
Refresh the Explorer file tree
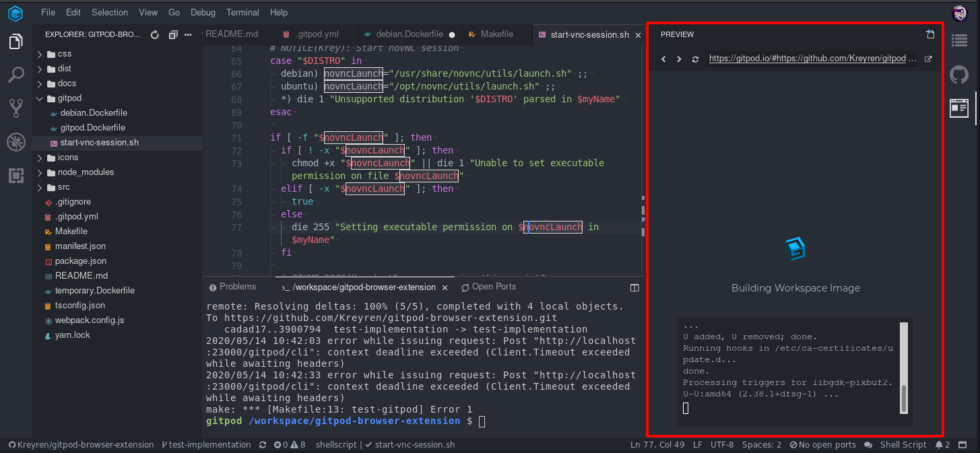[x=154, y=35]
